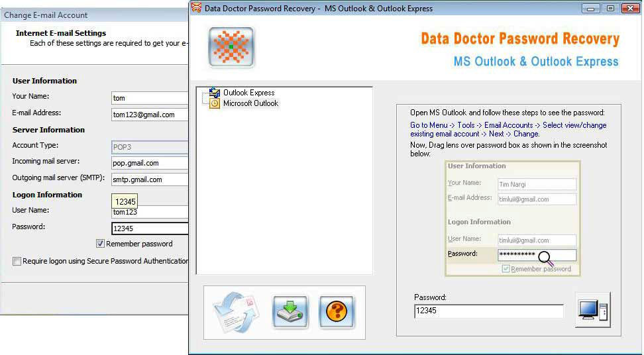Click the User Name field containing tom123
Image resolution: width=644 pixels, height=355 pixels.
150,212
